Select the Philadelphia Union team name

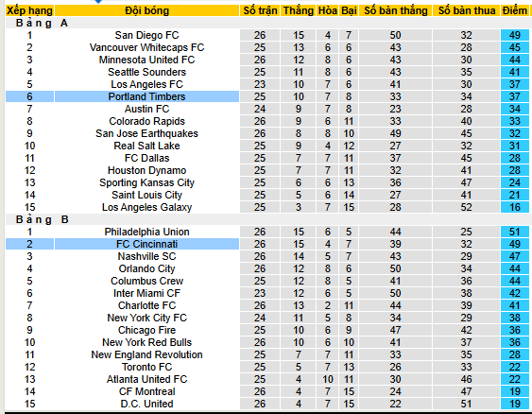(x=146, y=232)
